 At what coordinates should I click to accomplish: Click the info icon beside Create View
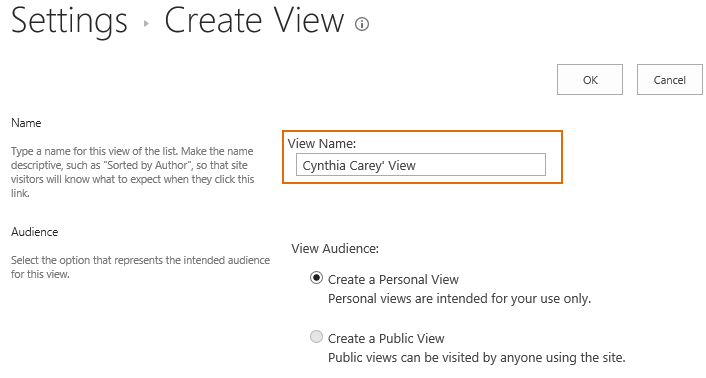[362, 24]
